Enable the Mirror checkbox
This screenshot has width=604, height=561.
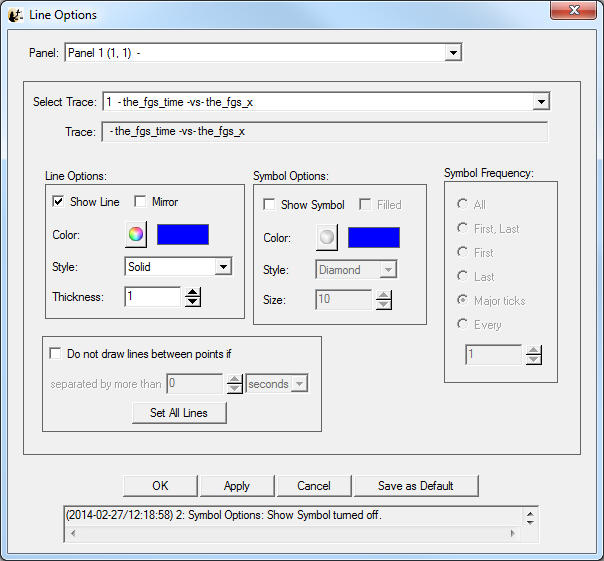pos(141,202)
